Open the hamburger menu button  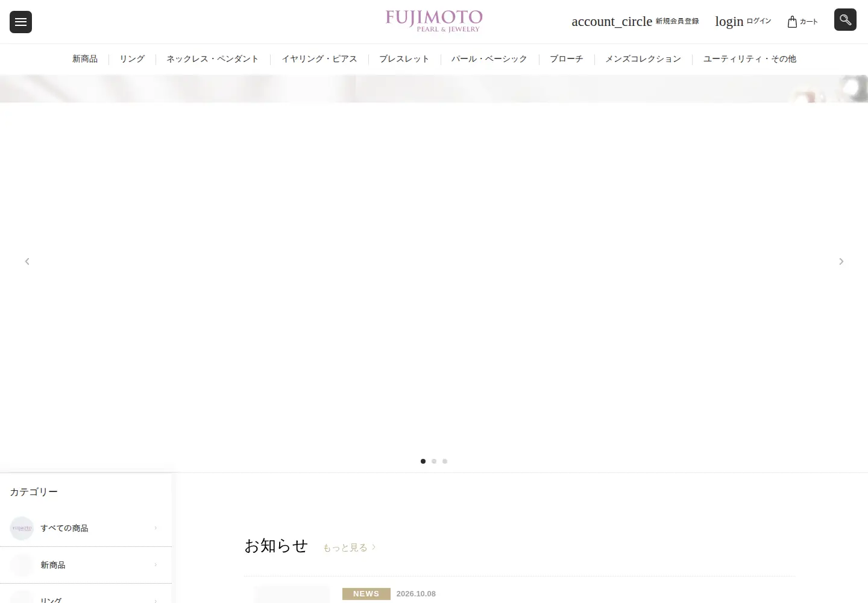coord(20,22)
